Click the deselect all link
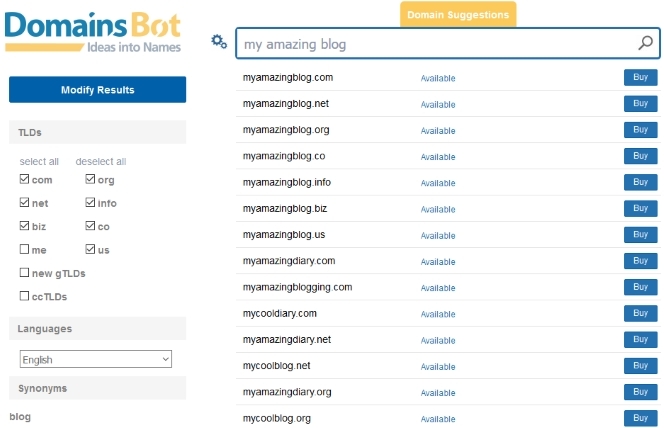The image size is (664, 428). point(101,161)
